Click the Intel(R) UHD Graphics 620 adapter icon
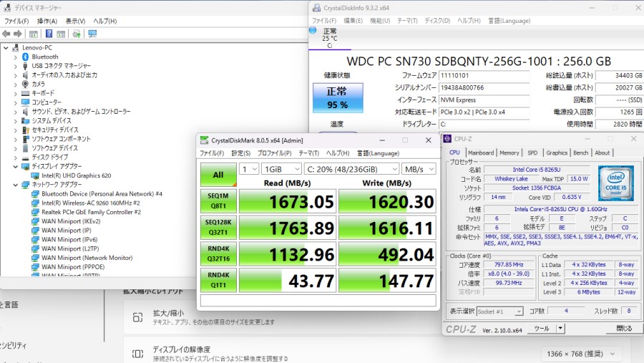The height and width of the screenshot is (363, 644). click(x=35, y=175)
